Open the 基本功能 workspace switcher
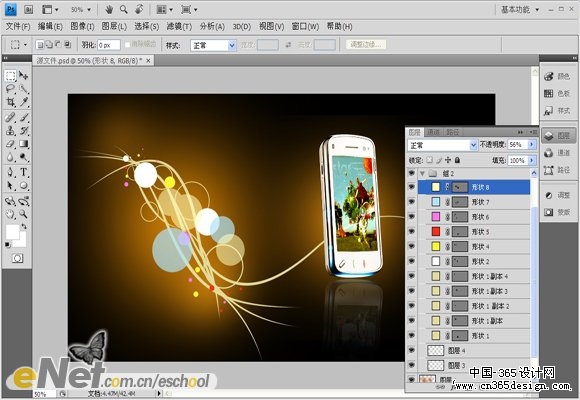Screen dimensions: 580x400 (519, 9)
